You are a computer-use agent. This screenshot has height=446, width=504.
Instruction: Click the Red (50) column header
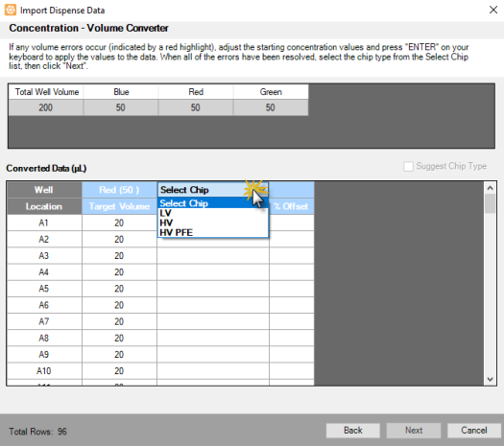coord(119,190)
